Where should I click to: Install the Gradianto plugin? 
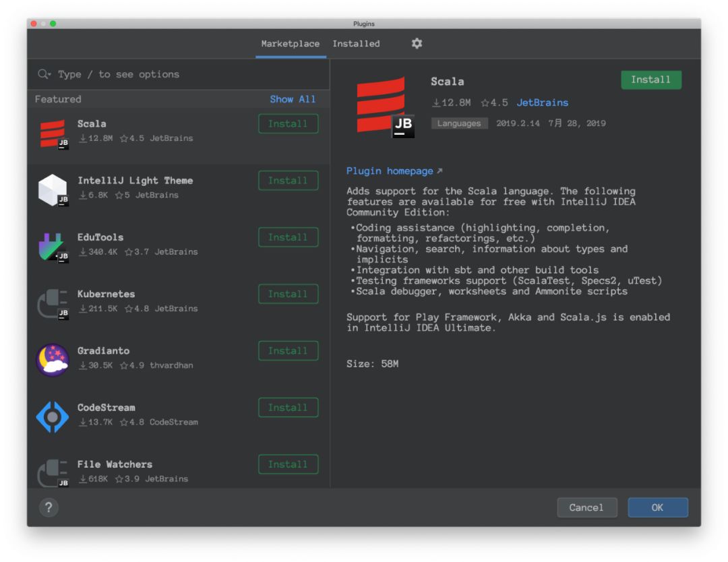[289, 351]
